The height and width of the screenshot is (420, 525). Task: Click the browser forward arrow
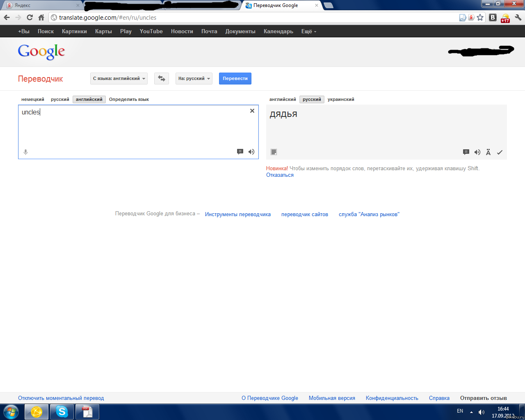point(18,17)
